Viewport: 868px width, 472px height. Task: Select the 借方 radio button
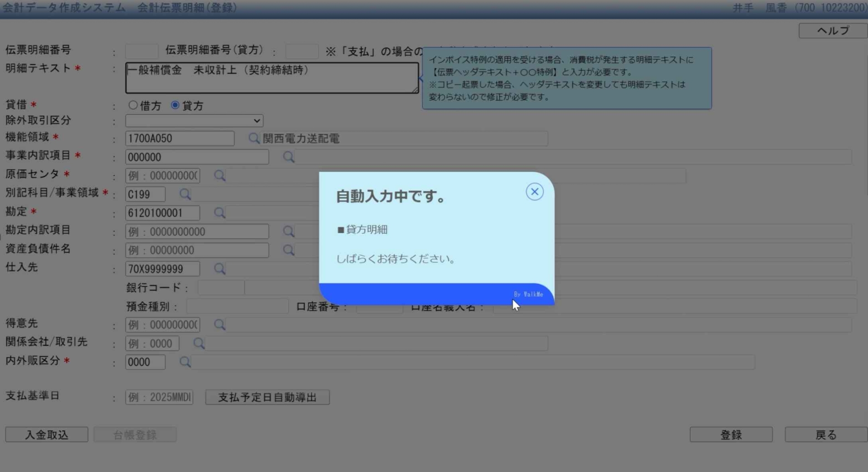pos(133,105)
